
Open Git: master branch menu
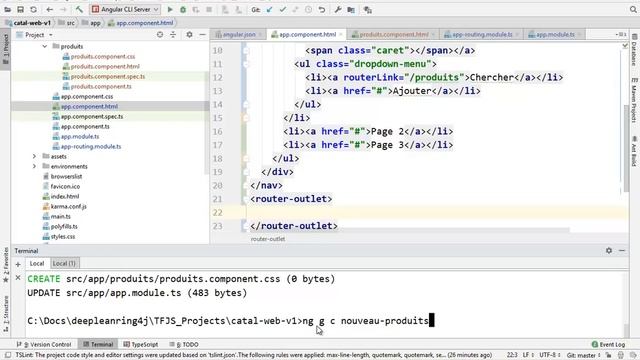[x=583, y=355]
